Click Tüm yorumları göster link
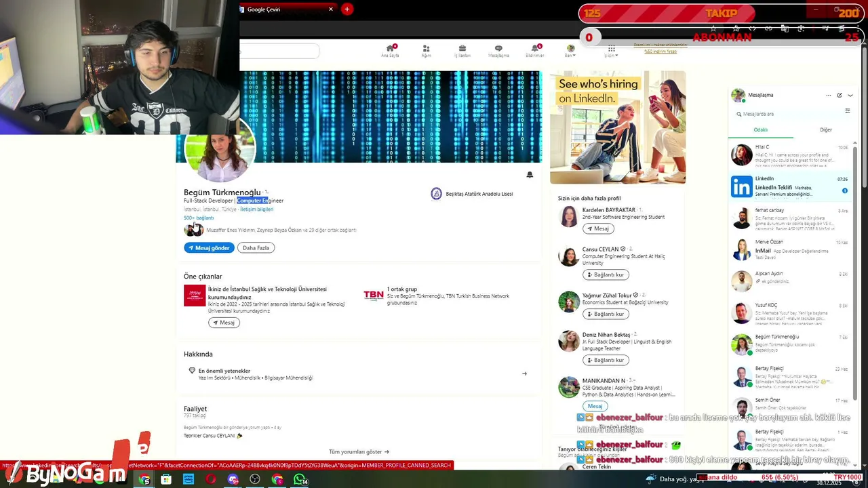This screenshot has width=868, height=488. point(359,452)
